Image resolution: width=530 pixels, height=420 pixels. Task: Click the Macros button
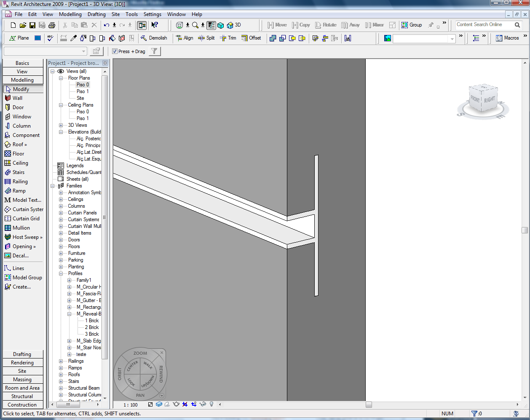click(x=507, y=38)
